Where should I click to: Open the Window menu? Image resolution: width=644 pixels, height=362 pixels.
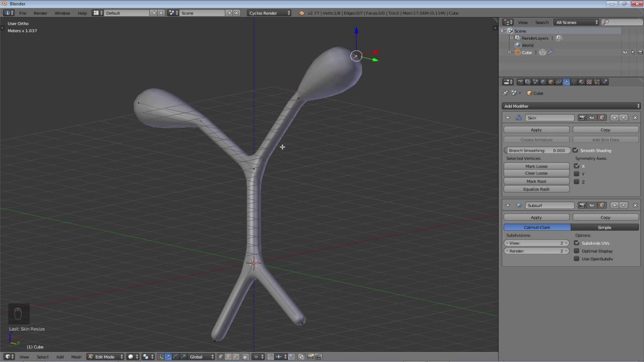click(x=62, y=13)
